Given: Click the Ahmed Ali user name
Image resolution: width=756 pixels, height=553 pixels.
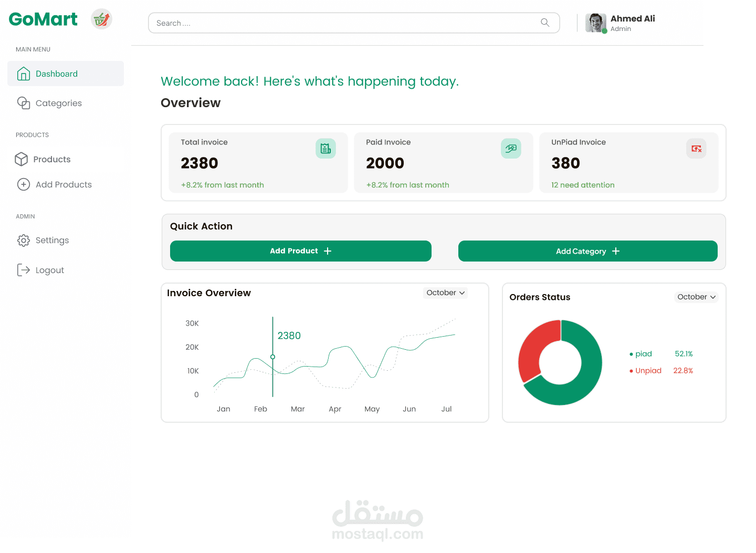Looking at the screenshot, I should tap(633, 18).
